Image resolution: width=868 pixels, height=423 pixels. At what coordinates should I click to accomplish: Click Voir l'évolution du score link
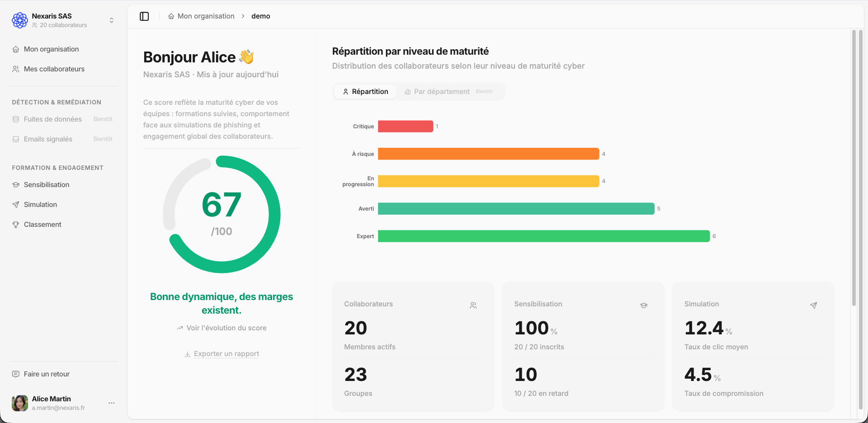click(222, 328)
